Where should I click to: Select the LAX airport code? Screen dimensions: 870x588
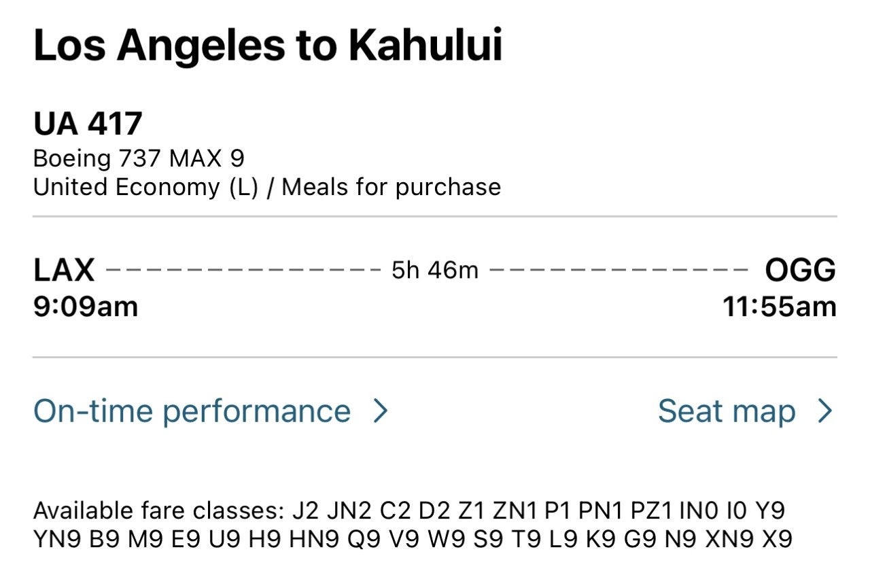(65, 269)
